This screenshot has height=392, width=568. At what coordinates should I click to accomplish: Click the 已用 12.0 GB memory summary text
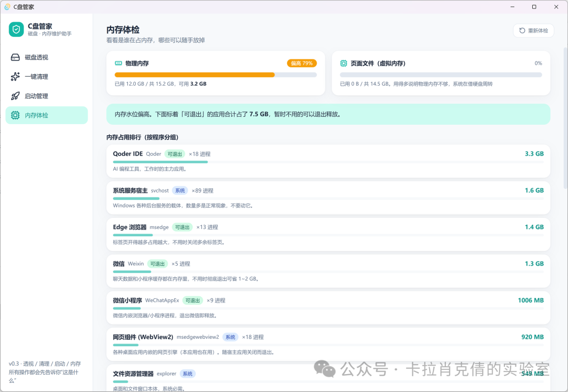[x=160, y=84]
